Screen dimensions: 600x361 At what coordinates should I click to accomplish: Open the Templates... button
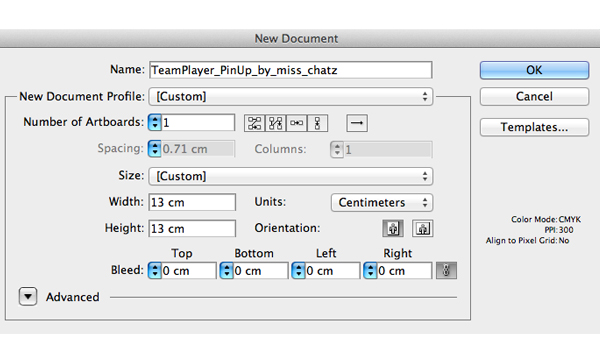tap(534, 127)
